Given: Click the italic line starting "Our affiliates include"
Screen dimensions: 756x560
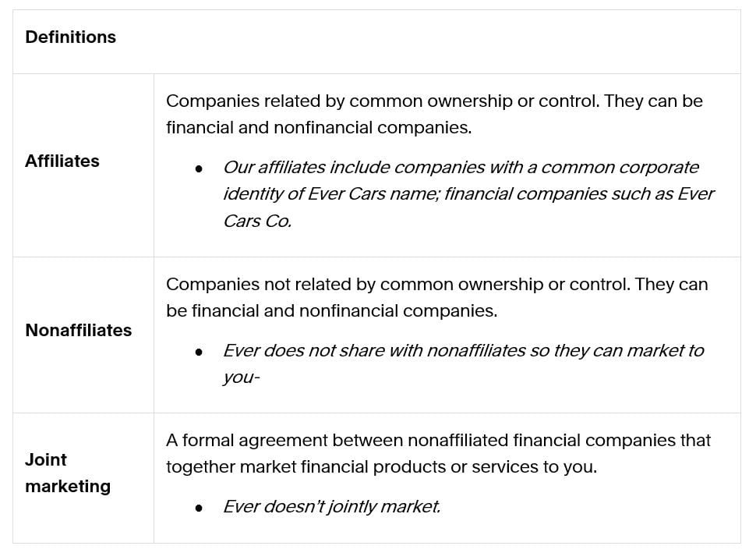Looking at the screenshot, I should pos(461,168).
